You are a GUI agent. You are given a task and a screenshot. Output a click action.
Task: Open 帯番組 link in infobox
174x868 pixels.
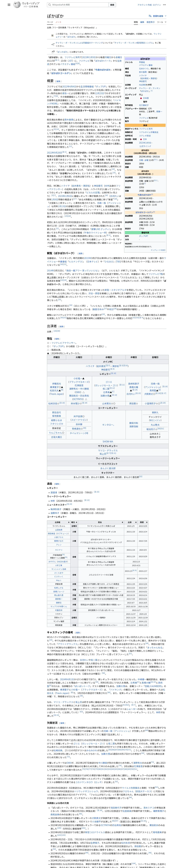[x=142, y=62]
